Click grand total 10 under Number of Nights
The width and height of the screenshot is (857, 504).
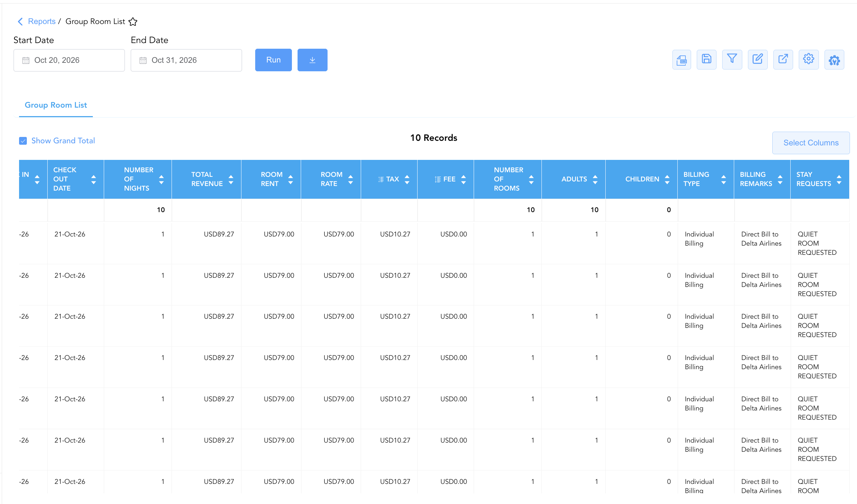point(161,210)
